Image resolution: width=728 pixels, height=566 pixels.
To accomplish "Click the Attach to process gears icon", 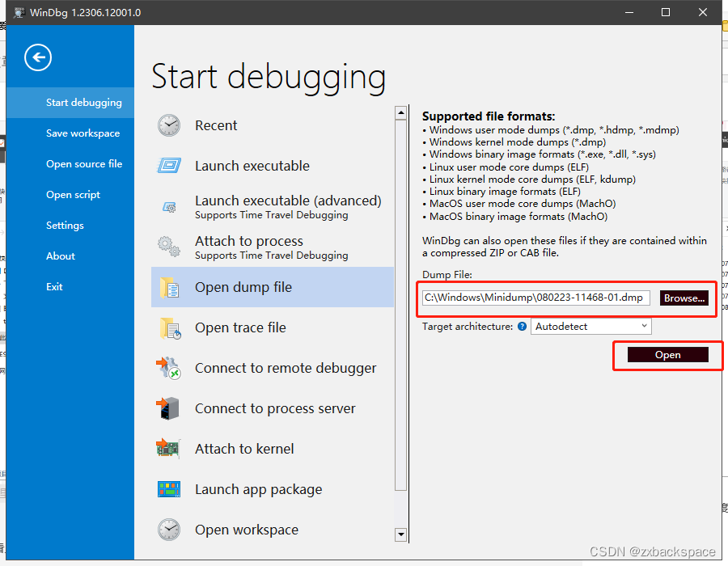I will click(169, 247).
